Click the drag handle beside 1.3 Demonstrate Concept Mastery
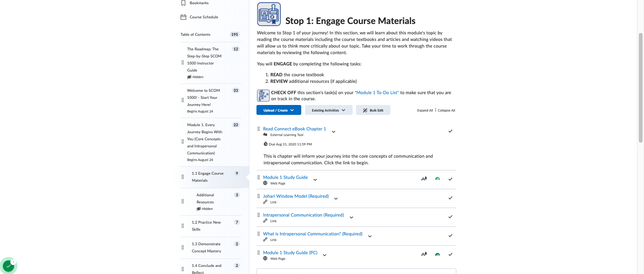The width and height of the screenshot is (644, 274). pos(183,248)
